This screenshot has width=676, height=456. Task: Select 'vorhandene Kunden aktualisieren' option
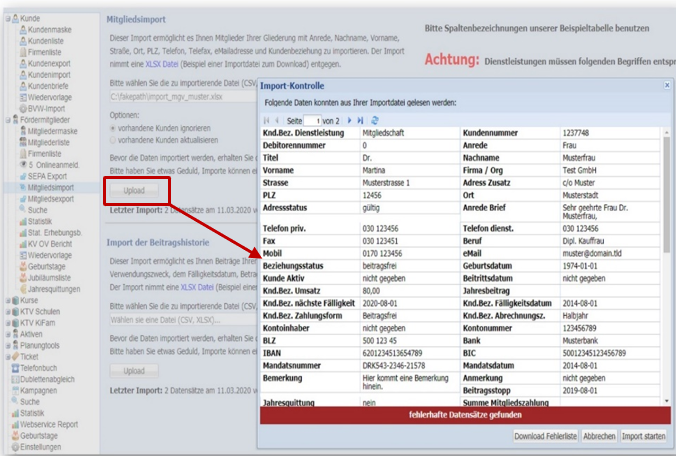(x=113, y=140)
